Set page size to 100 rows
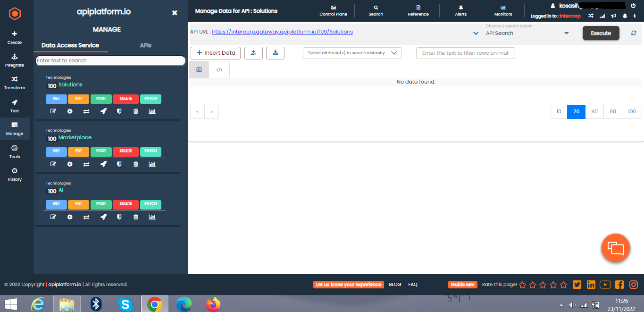Viewport: 644px width, 312px height. [x=632, y=112]
